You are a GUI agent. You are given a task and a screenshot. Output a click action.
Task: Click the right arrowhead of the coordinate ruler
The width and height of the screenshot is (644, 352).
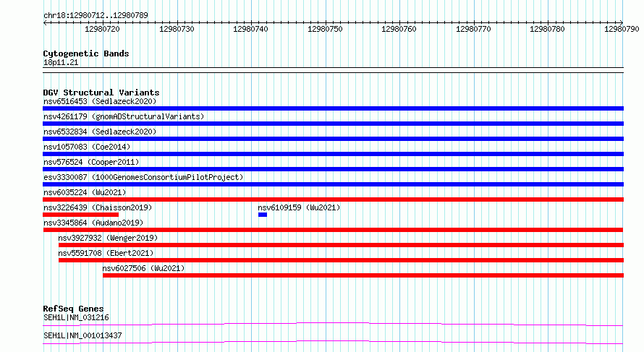[x=622, y=23]
